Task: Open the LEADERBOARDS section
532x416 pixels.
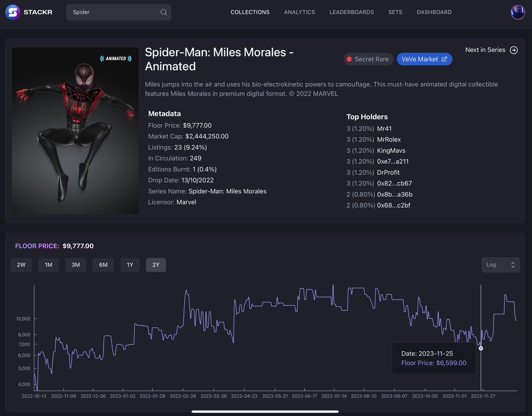Action: 352,12
